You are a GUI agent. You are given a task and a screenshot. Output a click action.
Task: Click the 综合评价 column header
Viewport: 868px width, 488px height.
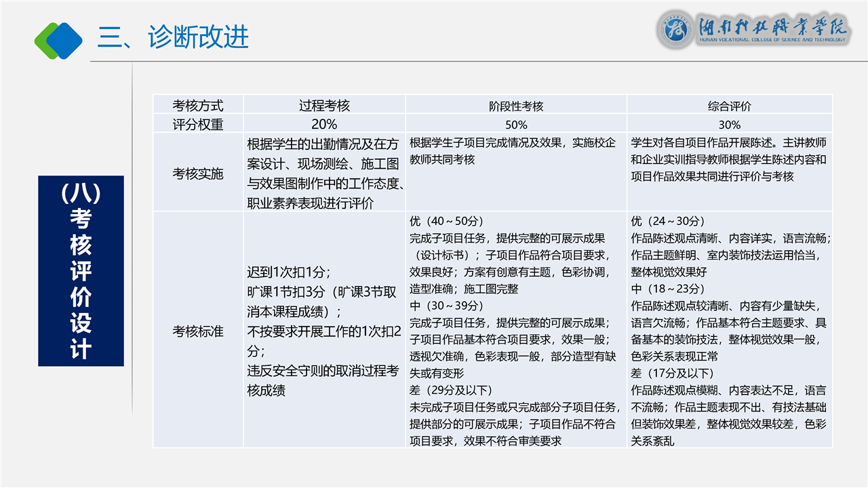(730, 106)
